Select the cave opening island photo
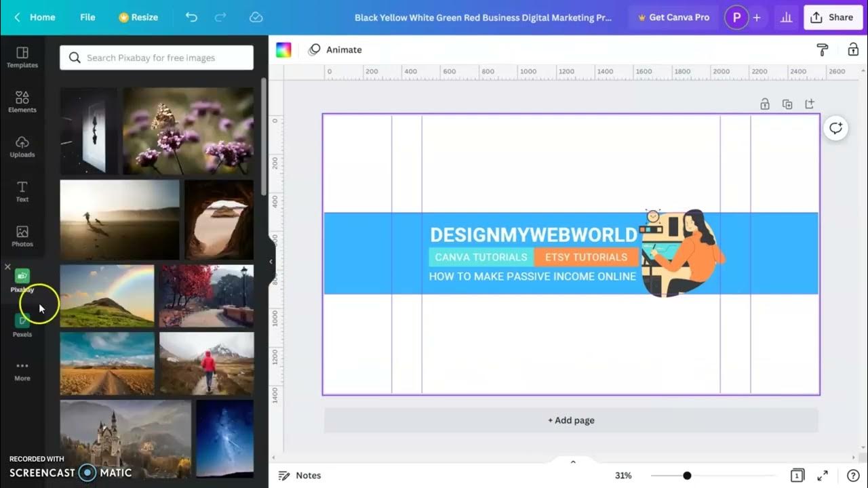Viewport: 868px width, 488px height. pyautogui.click(x=219, y=220)
